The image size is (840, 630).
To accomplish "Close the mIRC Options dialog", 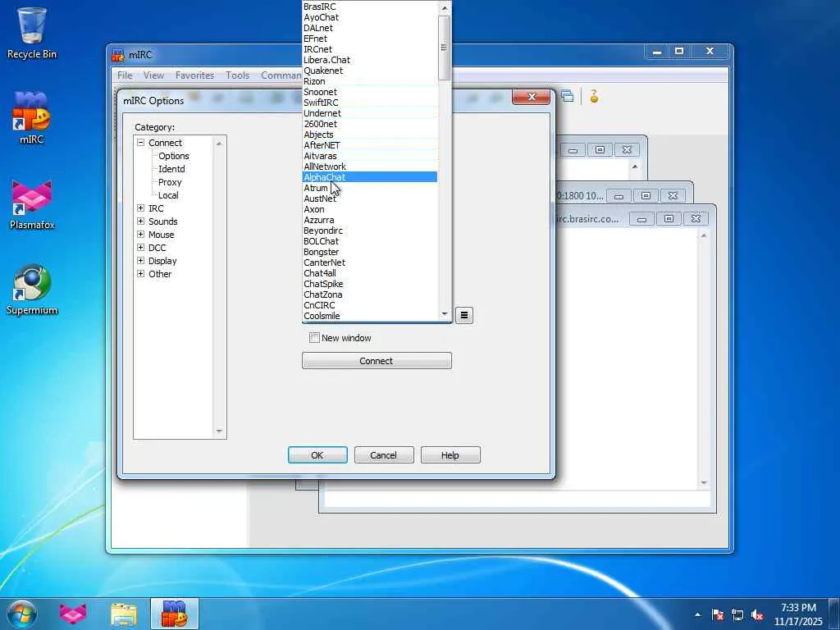I will 531,97.
